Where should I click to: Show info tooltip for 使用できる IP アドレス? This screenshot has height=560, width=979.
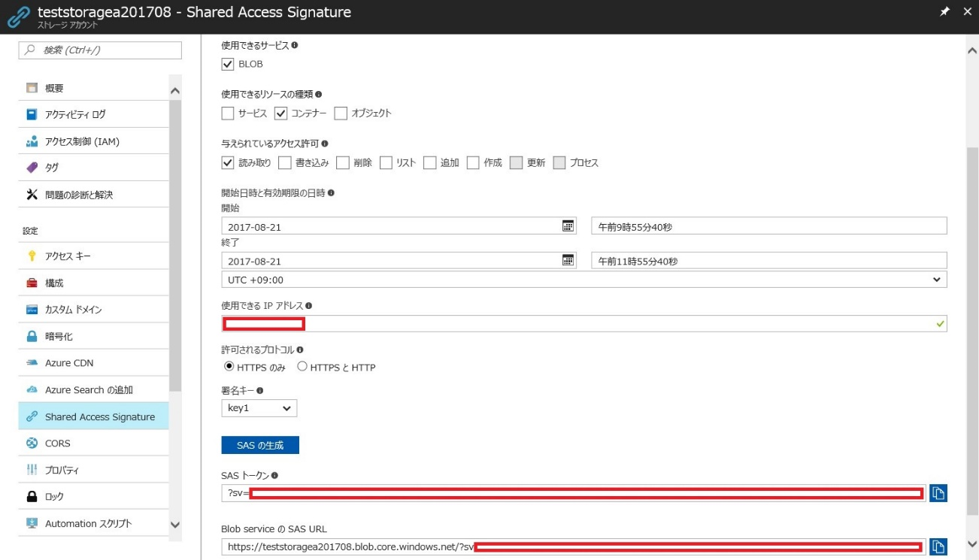(309, 305)
